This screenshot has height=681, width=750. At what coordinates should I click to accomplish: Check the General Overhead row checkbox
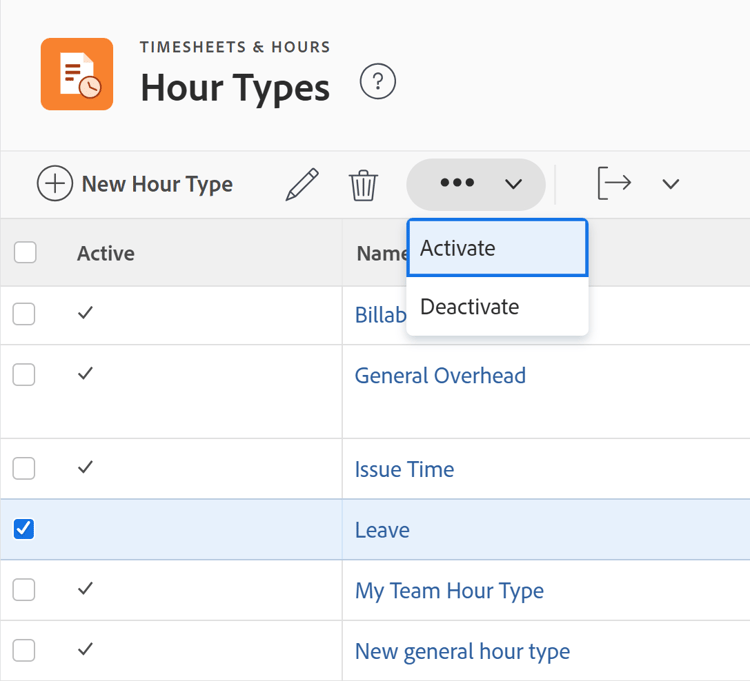24,374
